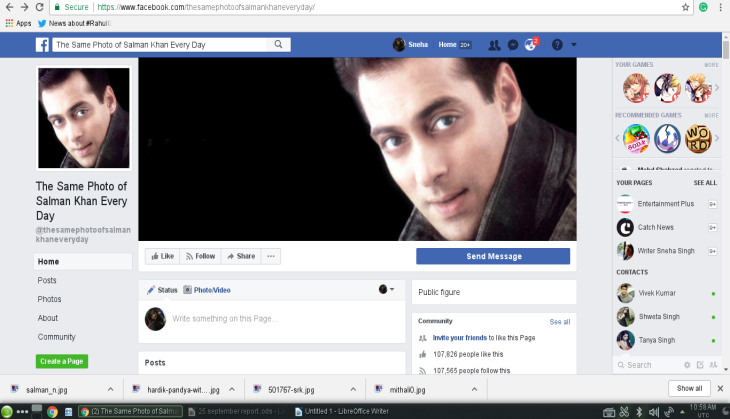Reload the page in Chrome
This screenshot has height=419, width=730.
coord(40,7)
